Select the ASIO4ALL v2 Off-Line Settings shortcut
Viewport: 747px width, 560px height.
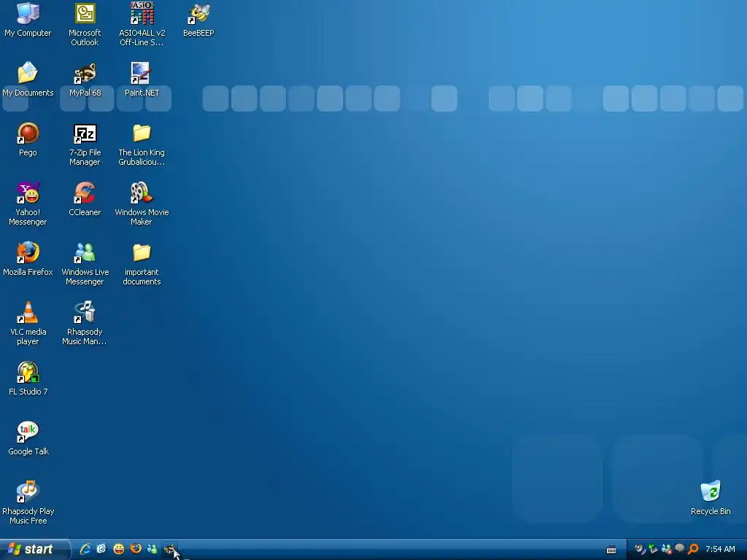coord(142,24)
